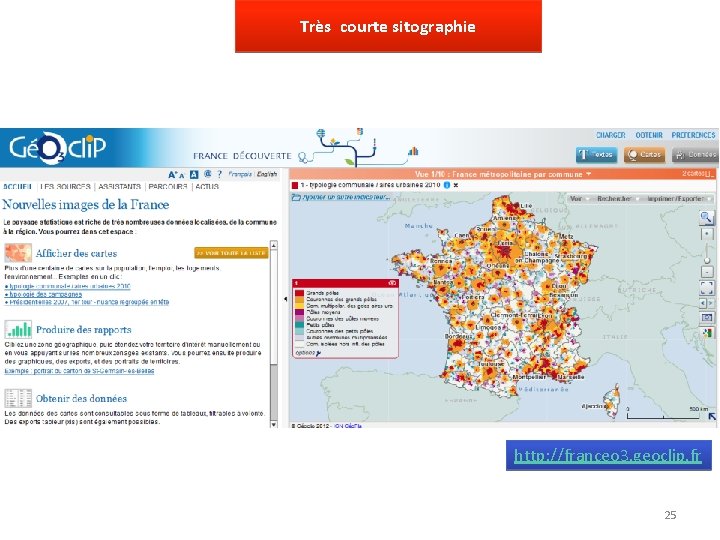Click the Produire des rapports heading
Screen dimensions: 720x540
pos(84,330)
